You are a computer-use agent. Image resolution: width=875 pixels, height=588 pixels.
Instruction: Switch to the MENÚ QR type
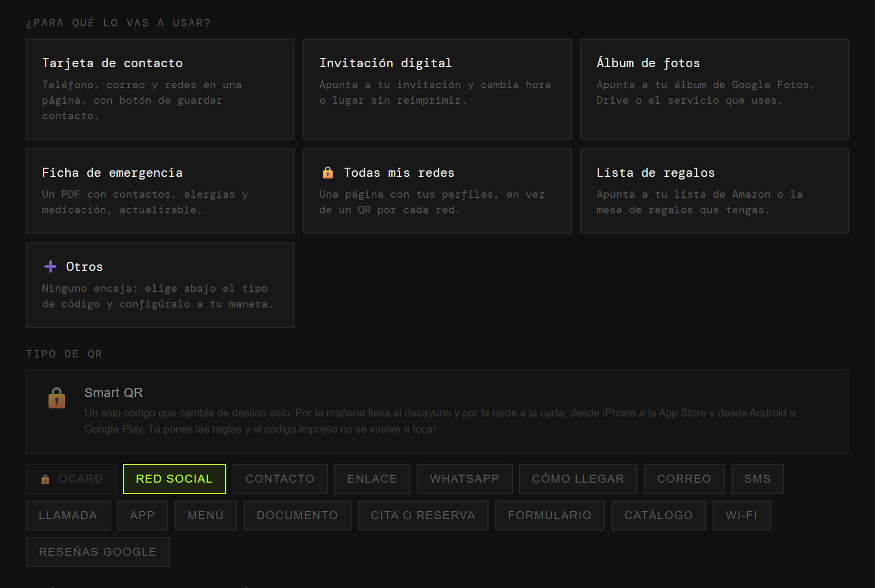tap(206, 515)
